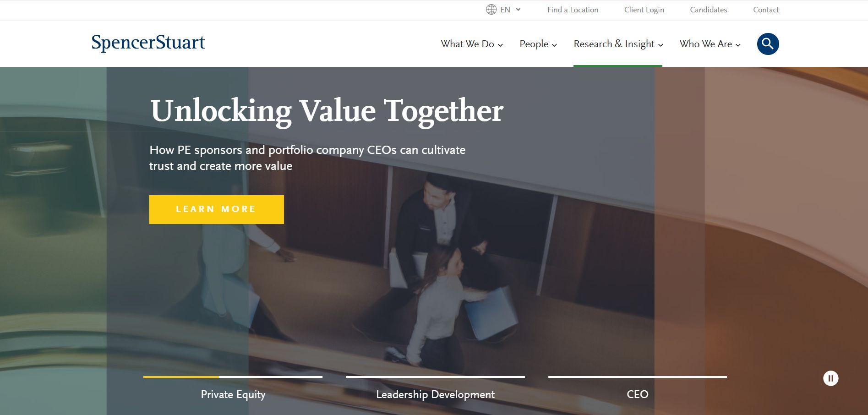Expand the EN language dropdown arrow
868x415 pixels.
click(x=518, y=10)
